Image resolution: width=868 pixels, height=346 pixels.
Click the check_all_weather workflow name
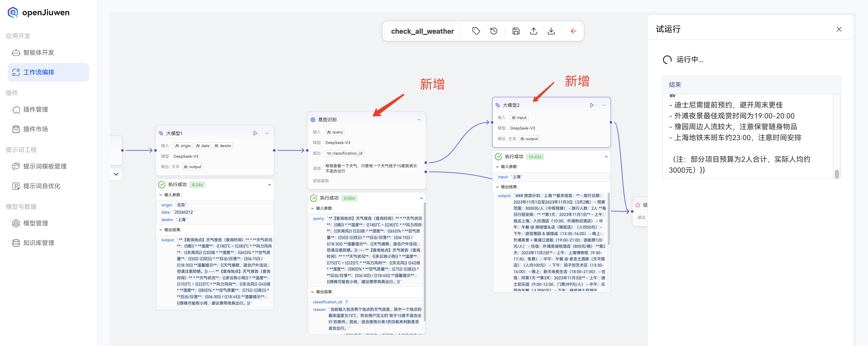click(422, 31)
